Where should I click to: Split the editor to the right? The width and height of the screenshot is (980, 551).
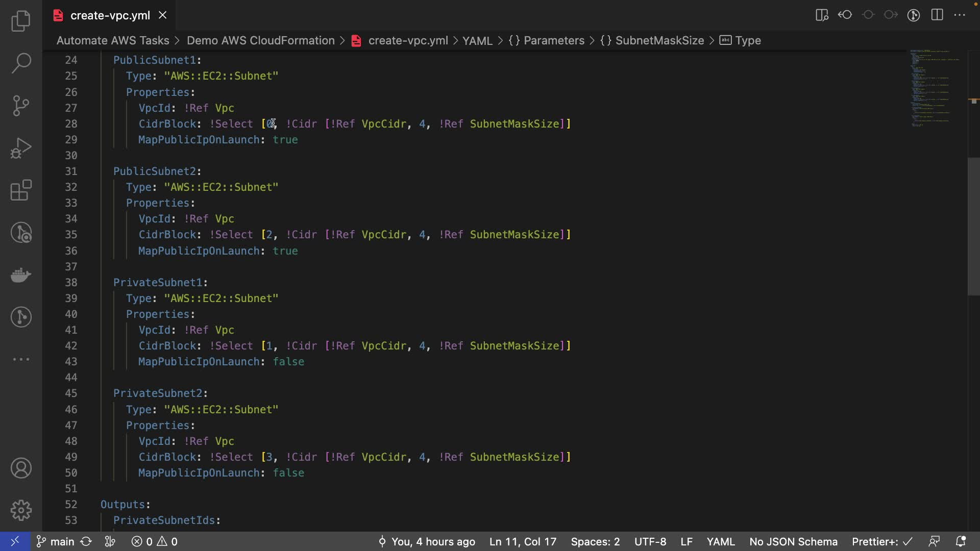[937, 15]
